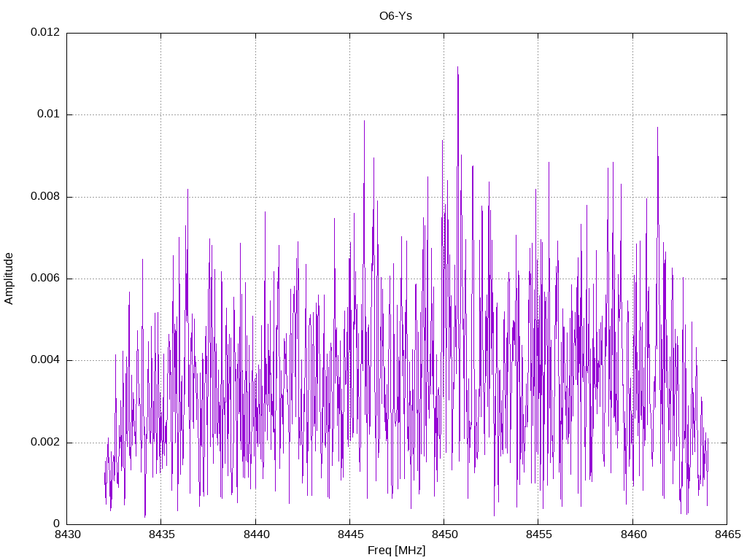Click the 8445 x-axis tick label
The image size is (747, 560).
click(x=351, y=534)
